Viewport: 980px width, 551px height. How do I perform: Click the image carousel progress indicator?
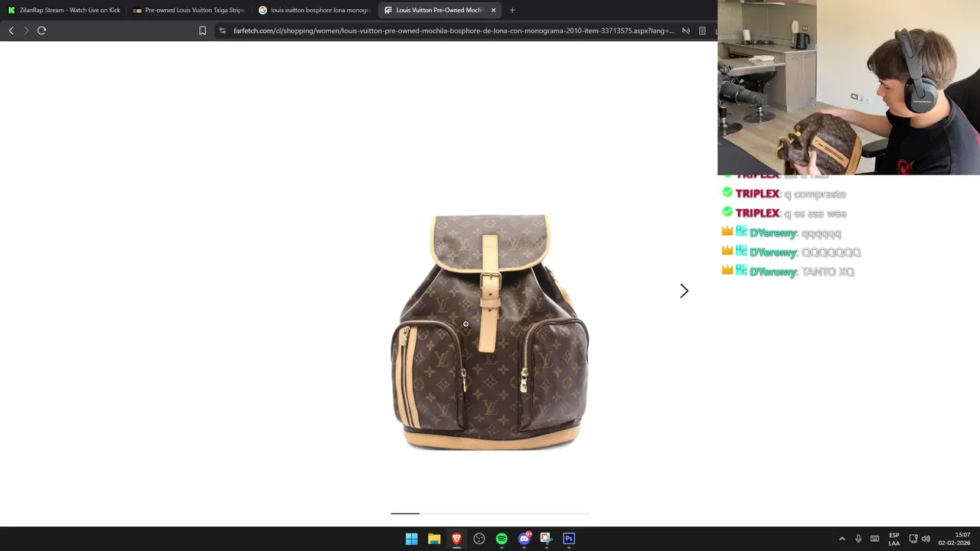coord(490,514)
